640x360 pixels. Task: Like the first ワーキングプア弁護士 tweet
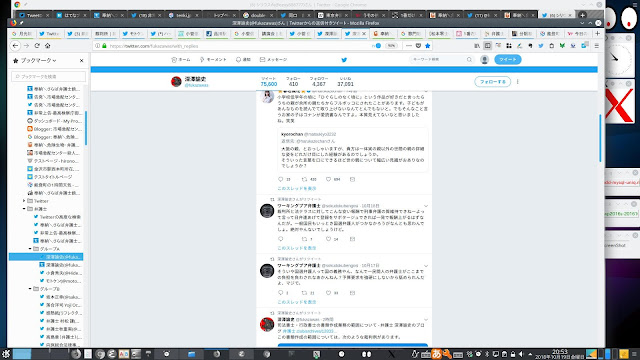pos(328,239)
